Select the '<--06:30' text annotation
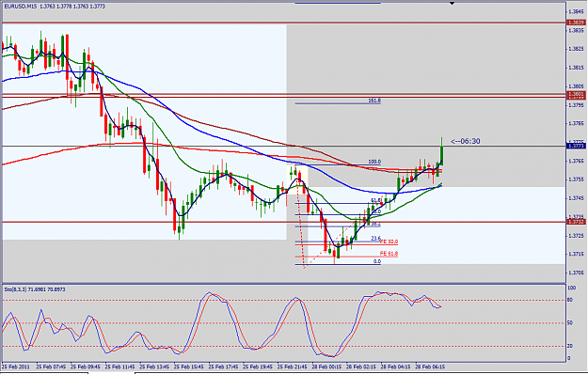588x374 pixels. (465, 141)
